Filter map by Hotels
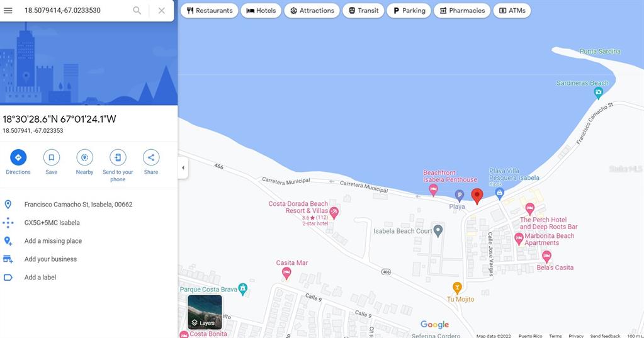 [261, 11]
